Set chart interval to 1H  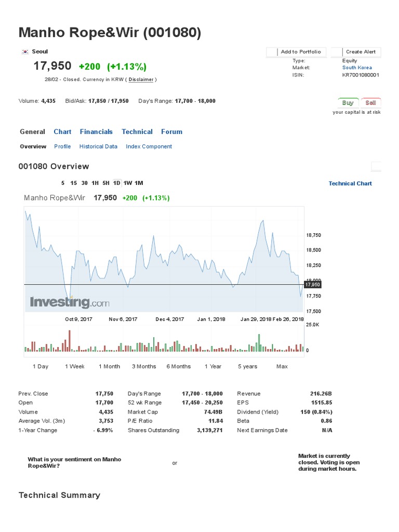[95, 183]
